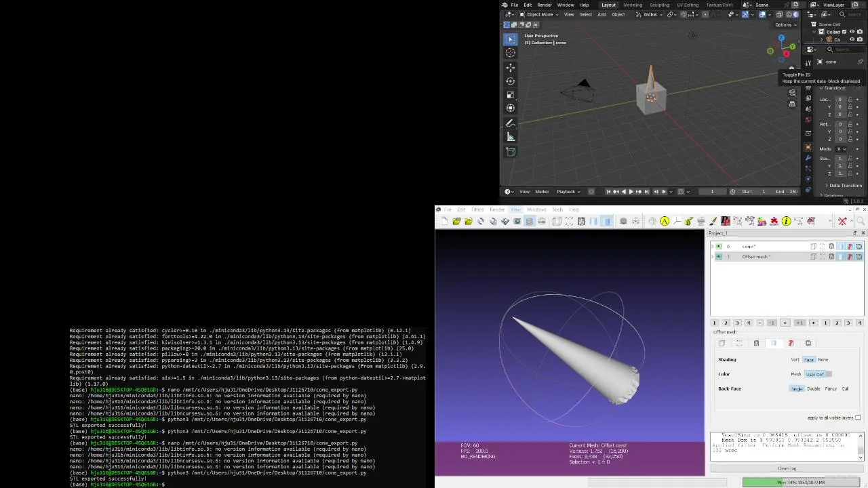
Task: Click the yellow info icon in MeshLab
Action: coord(786,221)
